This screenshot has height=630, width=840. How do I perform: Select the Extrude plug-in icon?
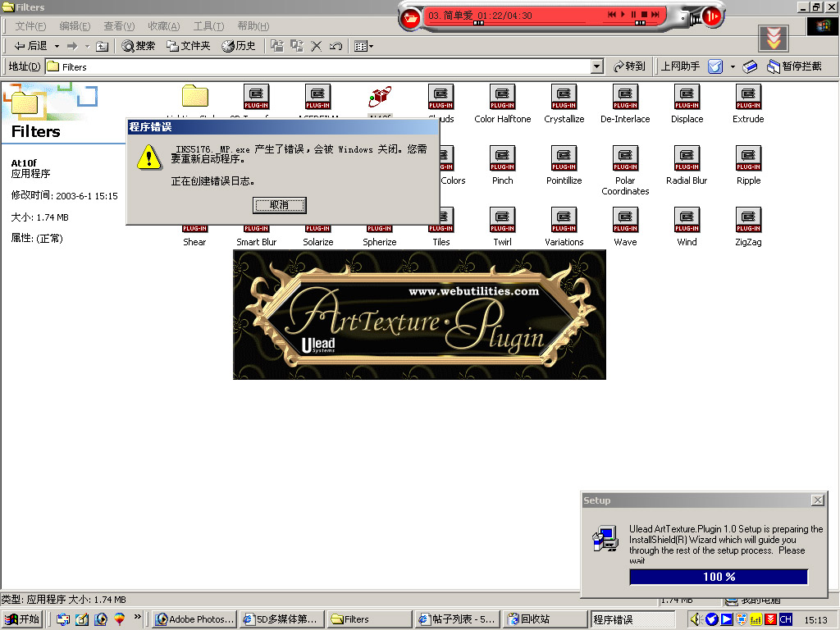[748, 98]
